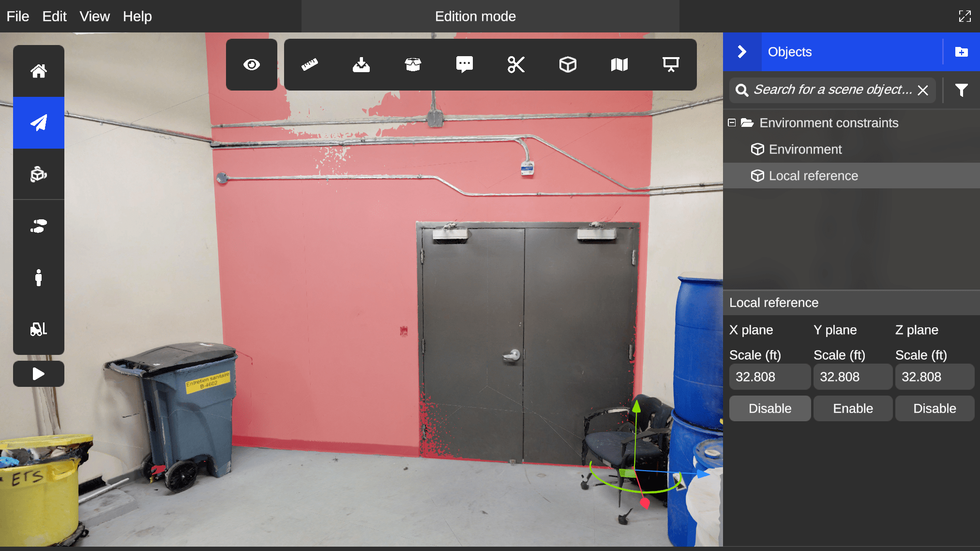Enable the Y plane
The height and width of the screenshot is (551, 980).
[853, 408]
